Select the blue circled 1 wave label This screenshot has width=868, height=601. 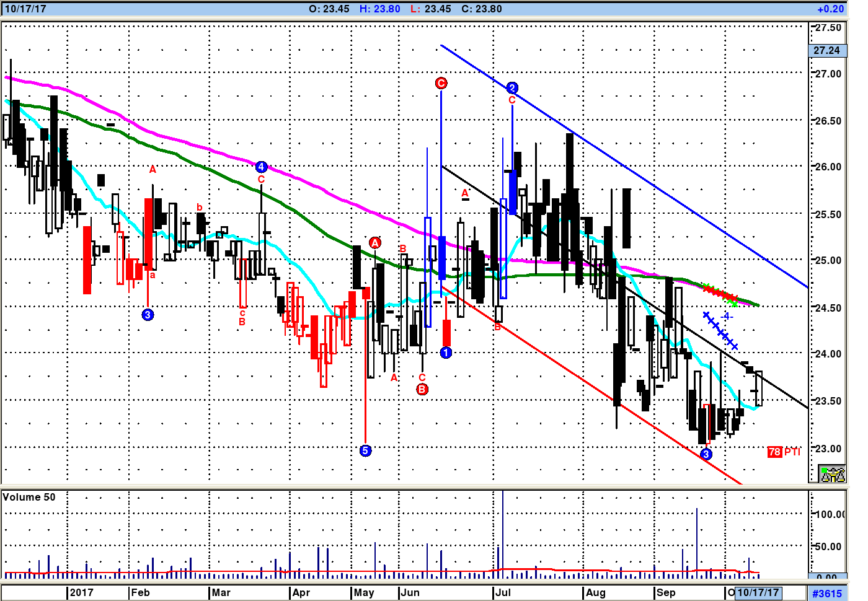[x=446, y=353]
